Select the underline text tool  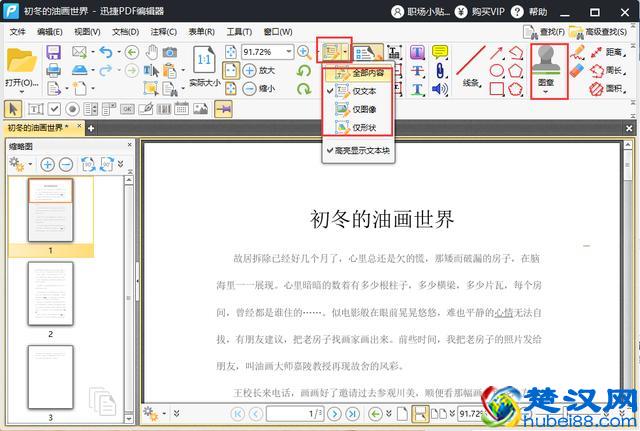(417, 89)
